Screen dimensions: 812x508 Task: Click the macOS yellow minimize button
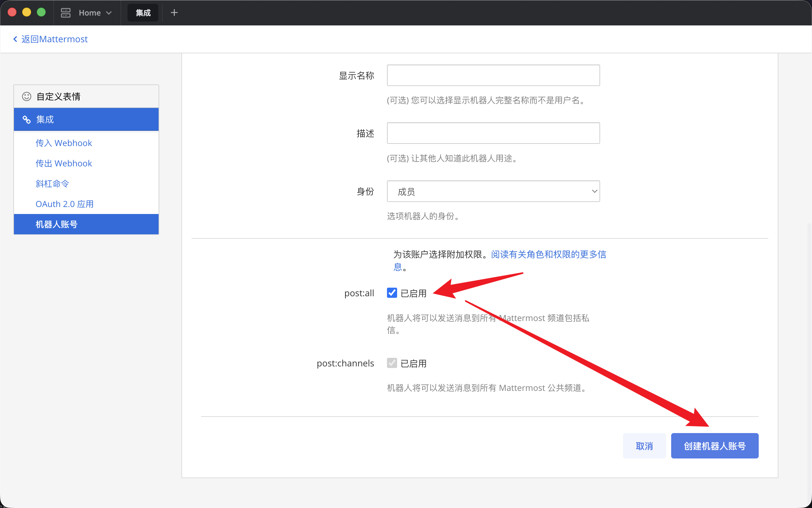(x=27, y=12)
